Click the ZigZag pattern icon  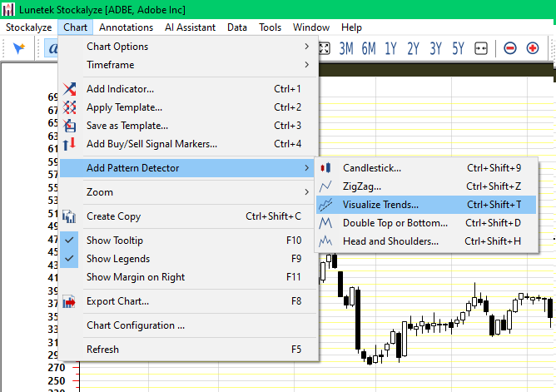[325, 186]
